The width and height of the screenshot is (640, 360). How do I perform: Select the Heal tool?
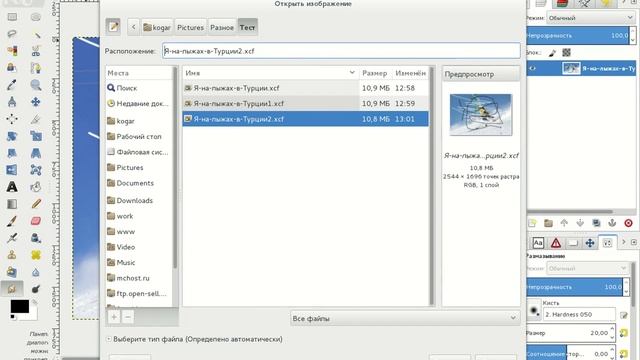pos(36,255)
